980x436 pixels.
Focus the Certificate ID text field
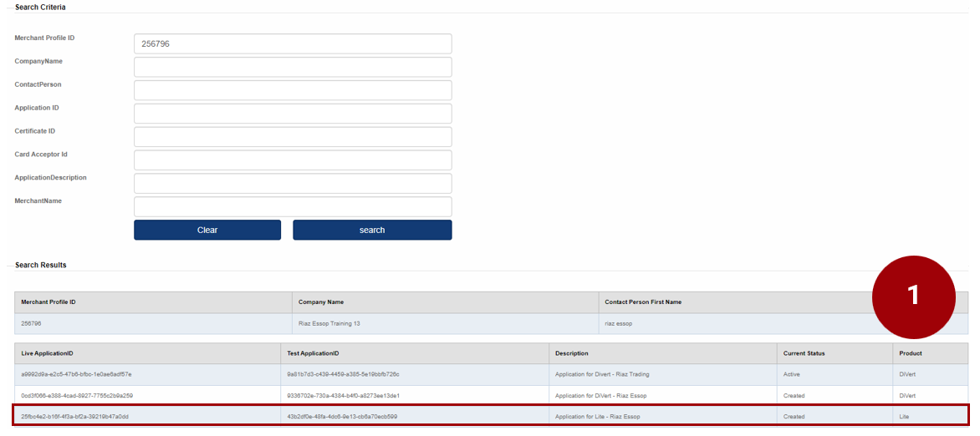(x=293, y=137)
